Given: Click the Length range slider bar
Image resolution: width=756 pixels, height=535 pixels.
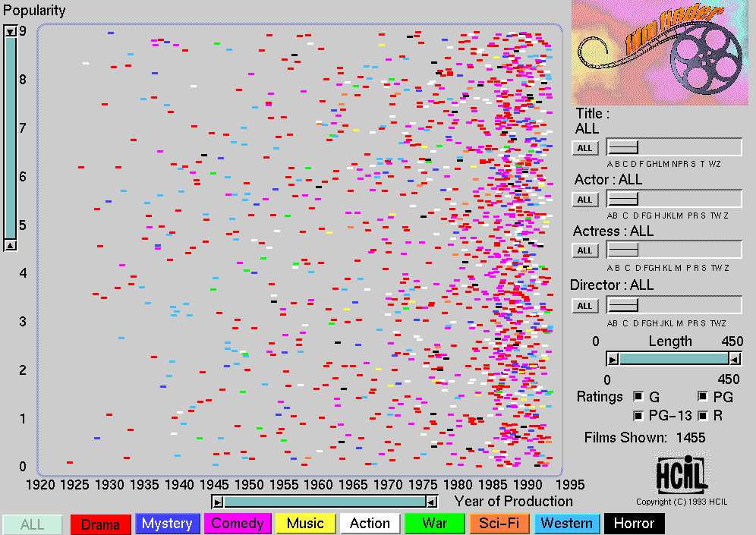Looking at the screenshot, I should pos(673,359).
